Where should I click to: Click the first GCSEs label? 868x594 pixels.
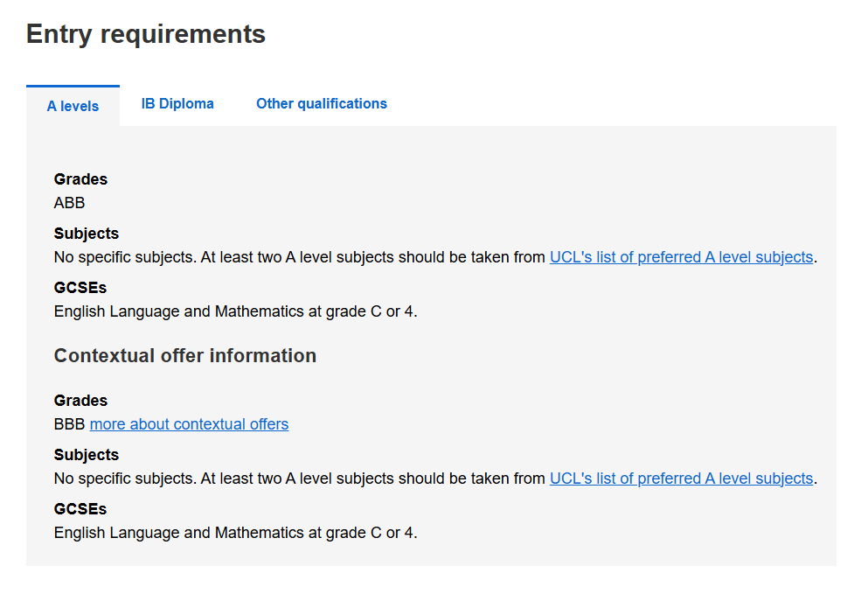pos(80,288)
